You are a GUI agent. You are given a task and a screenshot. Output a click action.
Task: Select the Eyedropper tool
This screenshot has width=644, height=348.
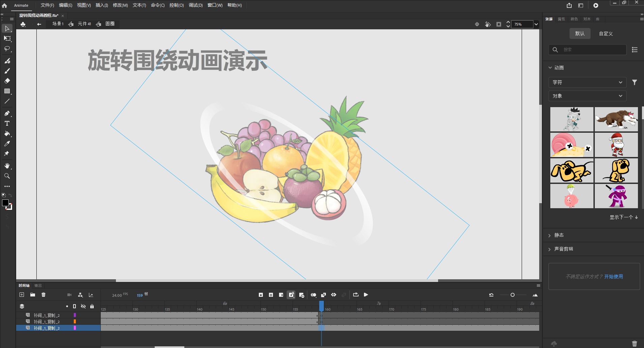(x=7, y=144)
